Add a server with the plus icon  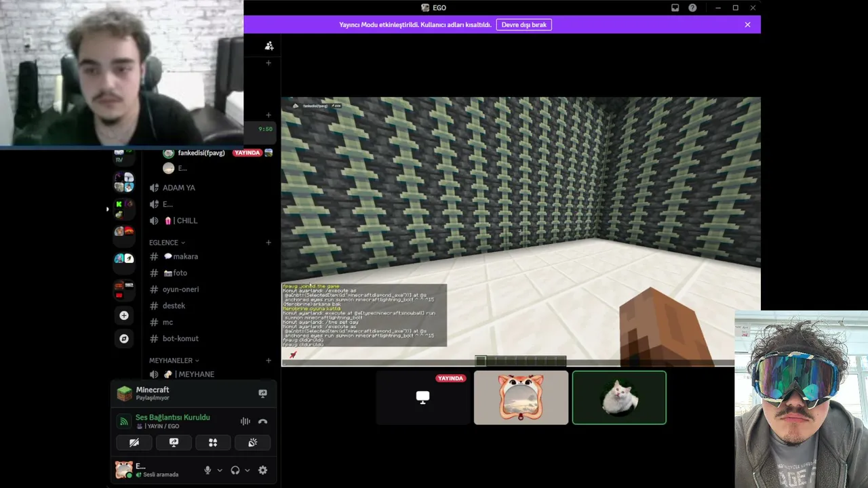tap(124, 315)
